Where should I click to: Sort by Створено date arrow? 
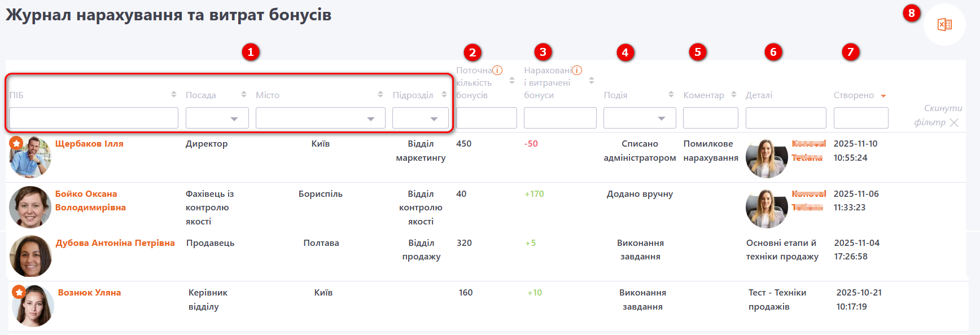coord(883,96)
